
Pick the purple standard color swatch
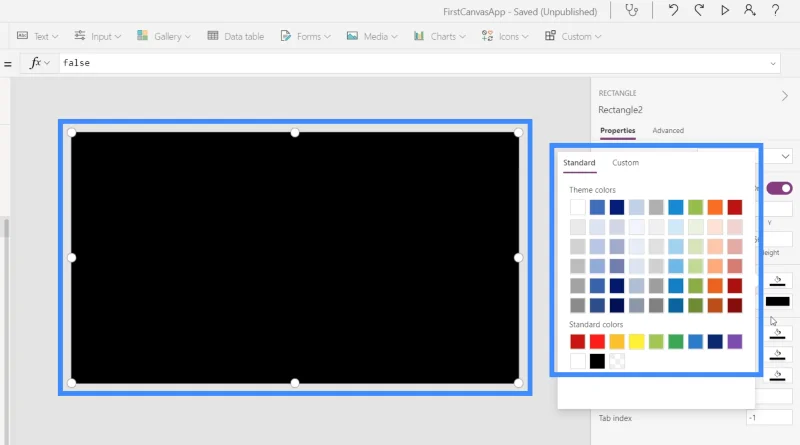(735, 341)
